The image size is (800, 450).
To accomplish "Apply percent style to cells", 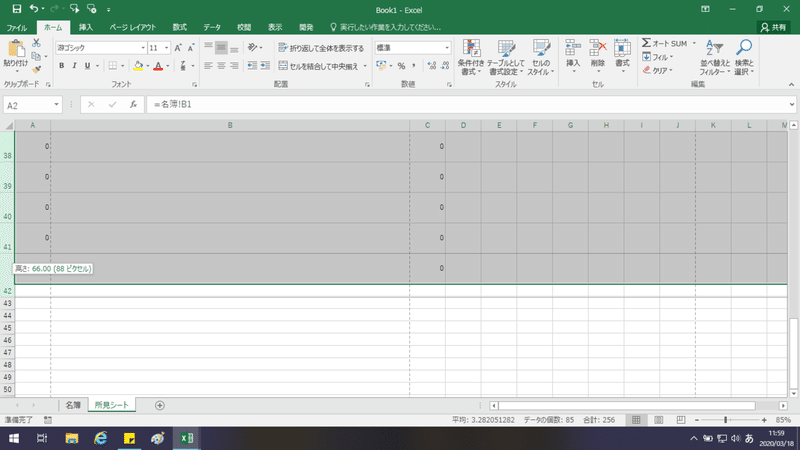I will coord(402,66).
